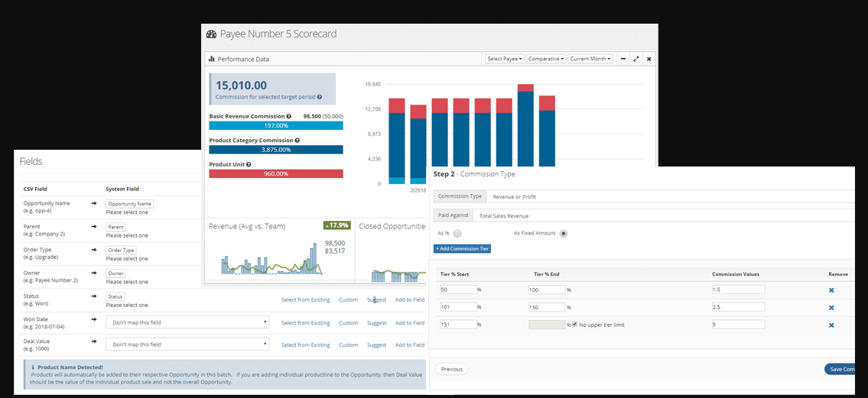Screen dimensions: 868x398
Task: Select the 'As %' radio option
Action: point(457,234)
